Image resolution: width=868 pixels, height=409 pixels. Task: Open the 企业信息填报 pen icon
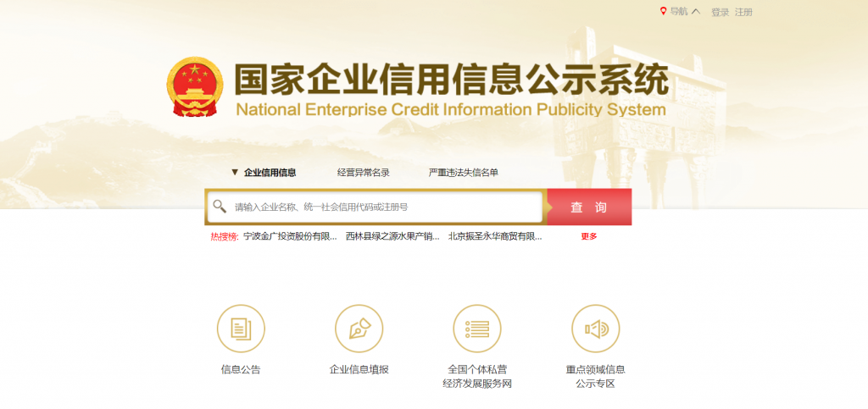click(x=359, y=329)
